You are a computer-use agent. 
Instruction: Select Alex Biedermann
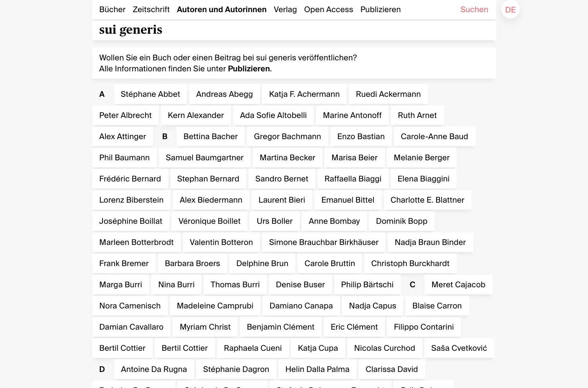click(211, 200)
